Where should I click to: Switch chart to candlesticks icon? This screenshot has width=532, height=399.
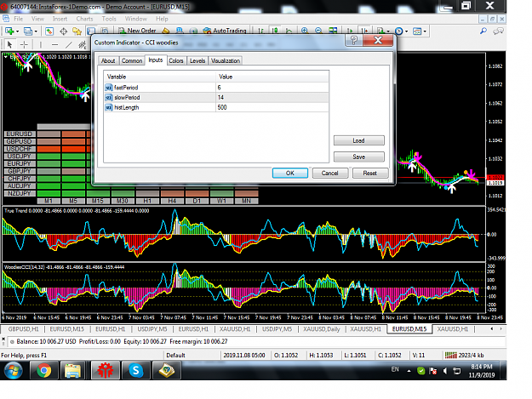click(x=275, y=31)
